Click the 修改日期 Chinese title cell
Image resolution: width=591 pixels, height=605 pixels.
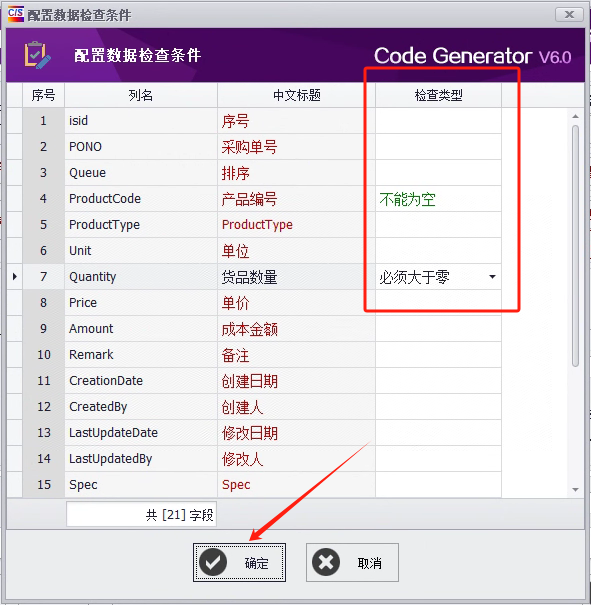296,433
